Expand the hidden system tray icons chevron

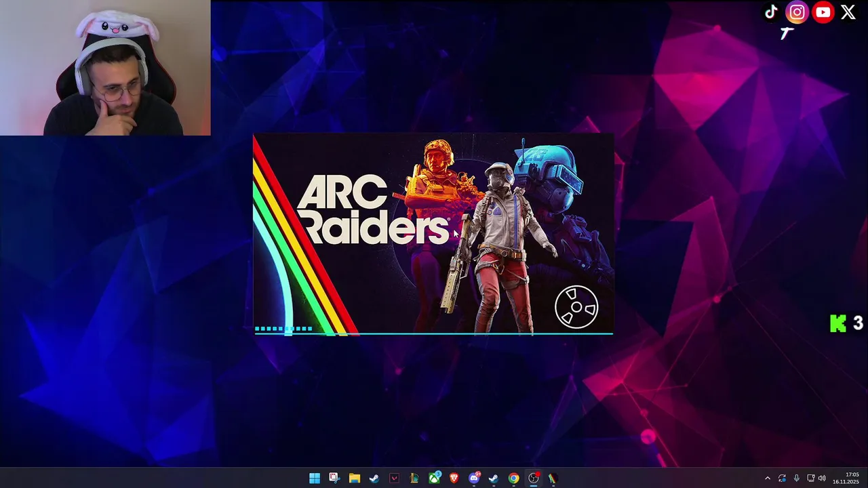click(768, 479)
